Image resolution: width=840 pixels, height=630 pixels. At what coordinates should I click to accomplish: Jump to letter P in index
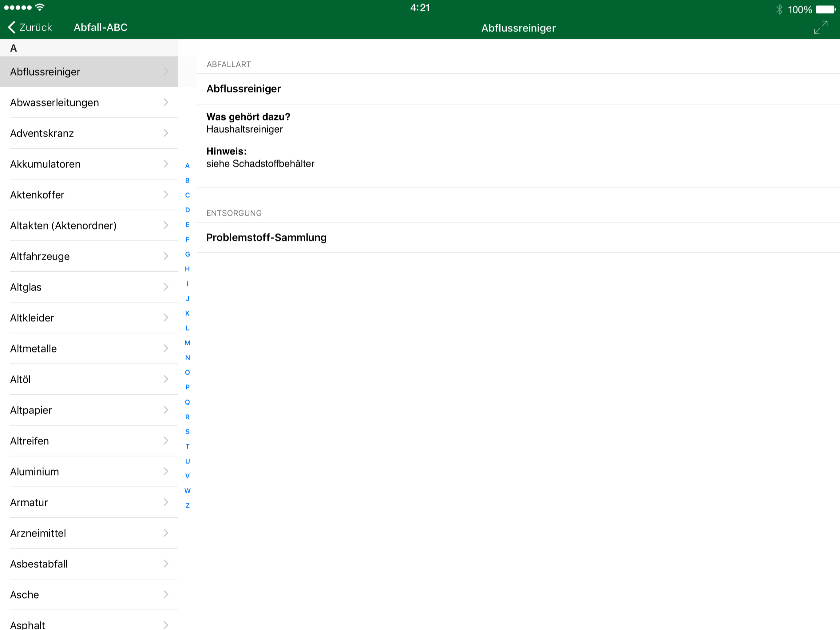[187, 388]
